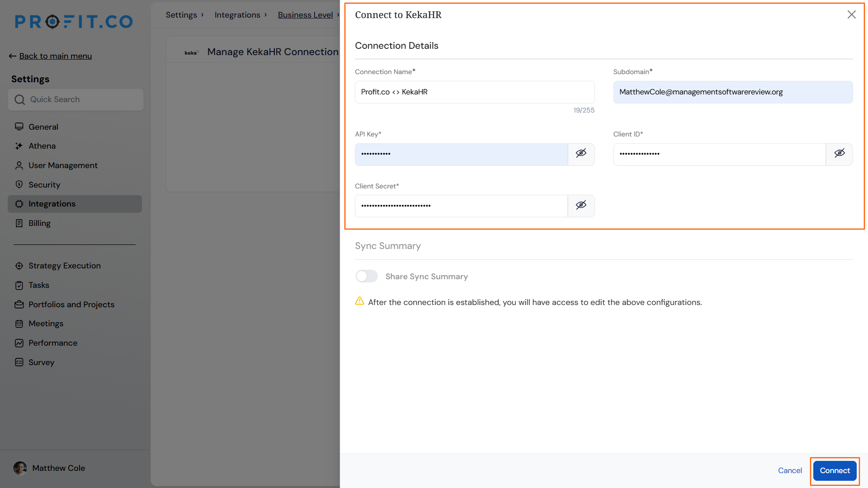
Task: Click the Integrations breadcrumb
Action: 237,14
